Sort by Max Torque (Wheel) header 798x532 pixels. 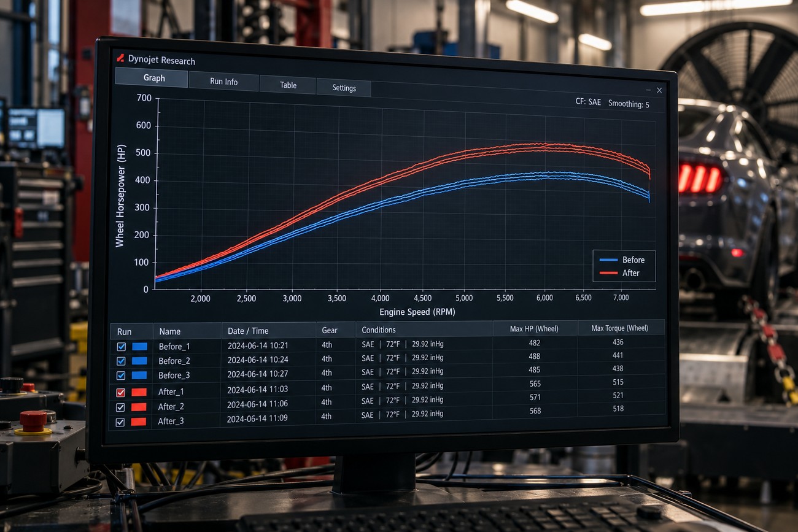click(620, 328)
